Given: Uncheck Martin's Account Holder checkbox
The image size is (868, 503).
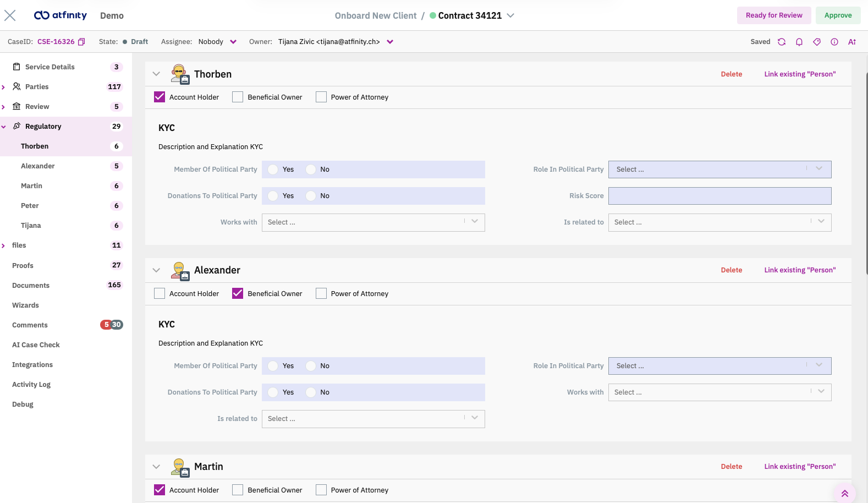Looking at the screenshot, I should point(160,490).
